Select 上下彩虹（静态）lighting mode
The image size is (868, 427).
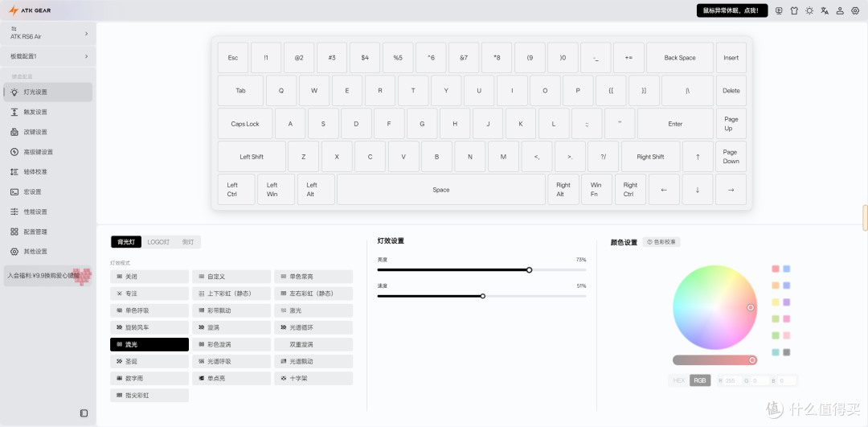231,294
